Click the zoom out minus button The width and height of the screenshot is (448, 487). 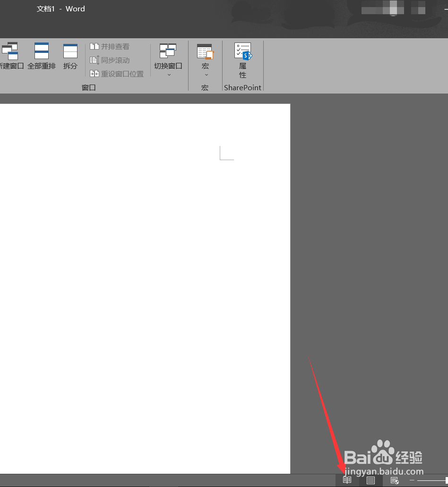412,480
